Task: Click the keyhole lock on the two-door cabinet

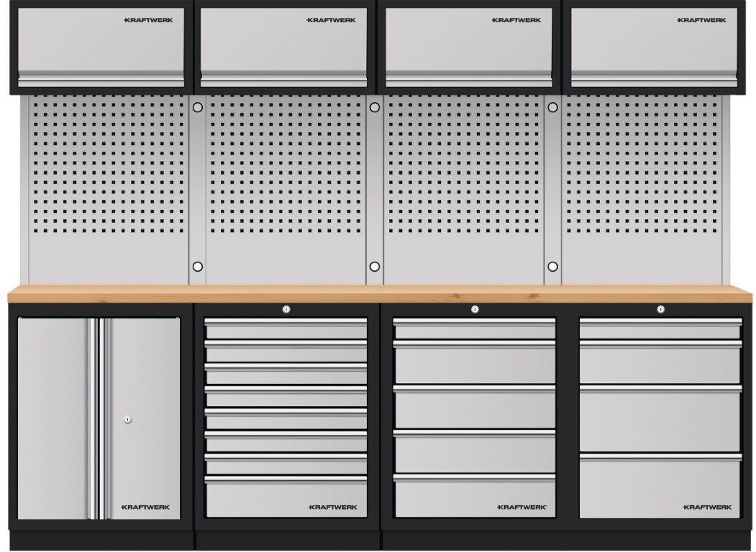Action: click(127, 419)
